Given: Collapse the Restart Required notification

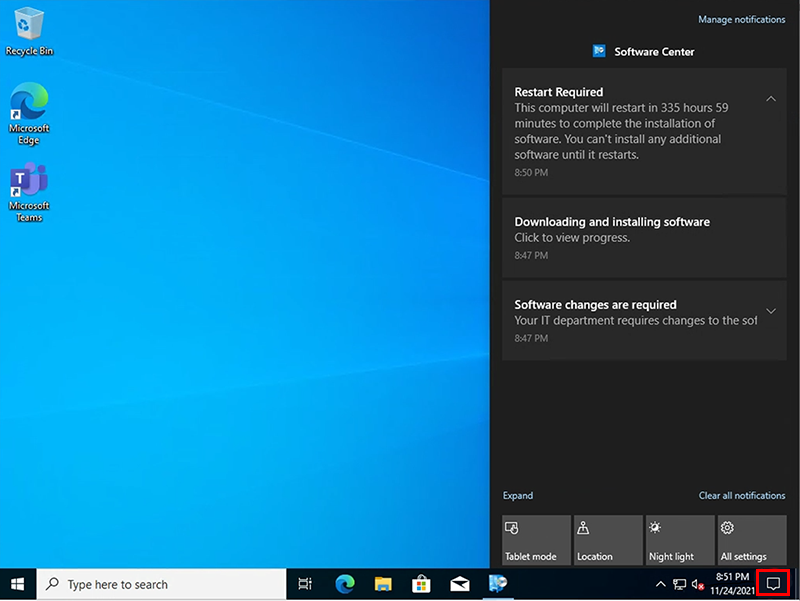Looking at the screenshot, I should coord(771,98).
